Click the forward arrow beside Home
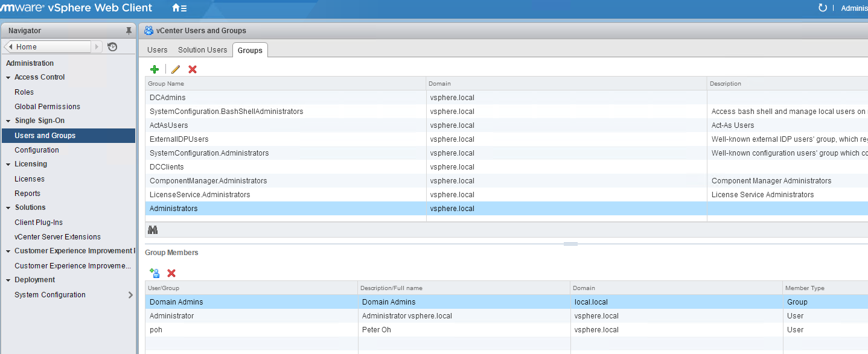The height and width of the screenshot is (354, 868). coord(97,46)
